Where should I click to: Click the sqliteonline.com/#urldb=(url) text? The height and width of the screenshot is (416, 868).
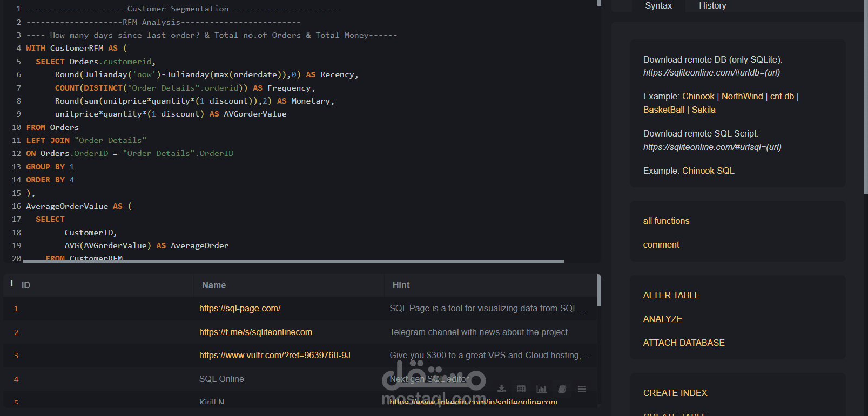(711, 72)
